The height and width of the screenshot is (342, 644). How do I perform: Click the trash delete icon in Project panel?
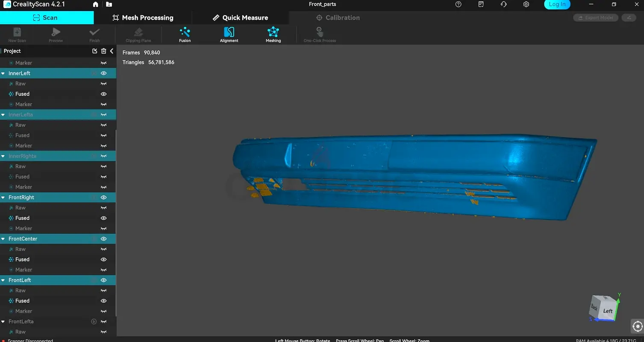[103, 51]
